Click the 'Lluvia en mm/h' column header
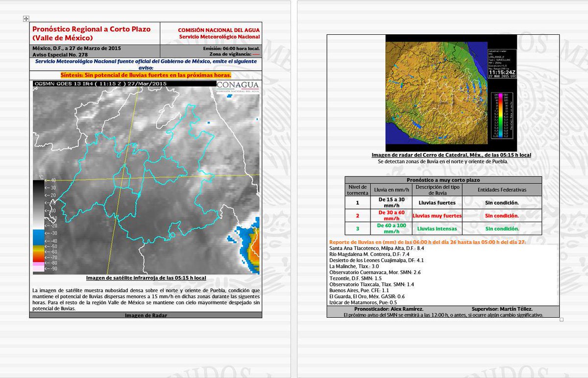Viewport: 588px width, 378px height. pos(391,189)
